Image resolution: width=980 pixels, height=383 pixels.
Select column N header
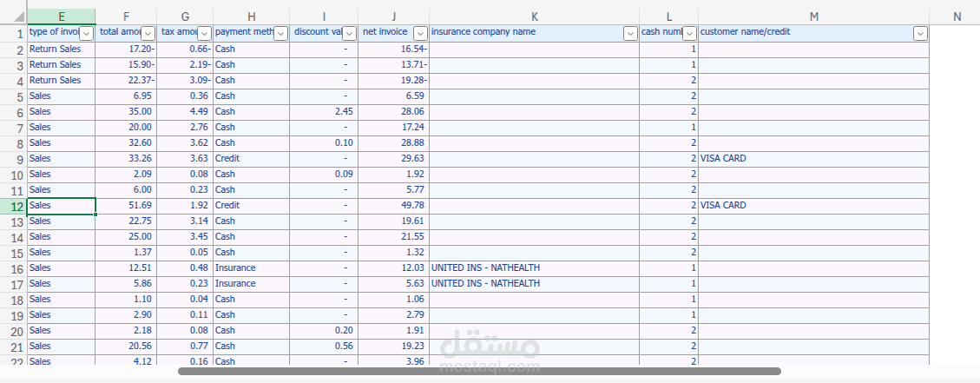957,17
